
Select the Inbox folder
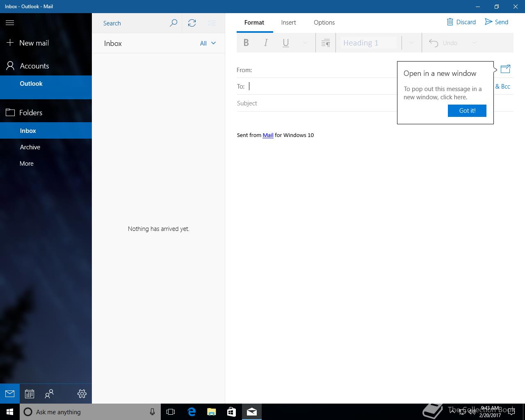(x=46, y=130)
